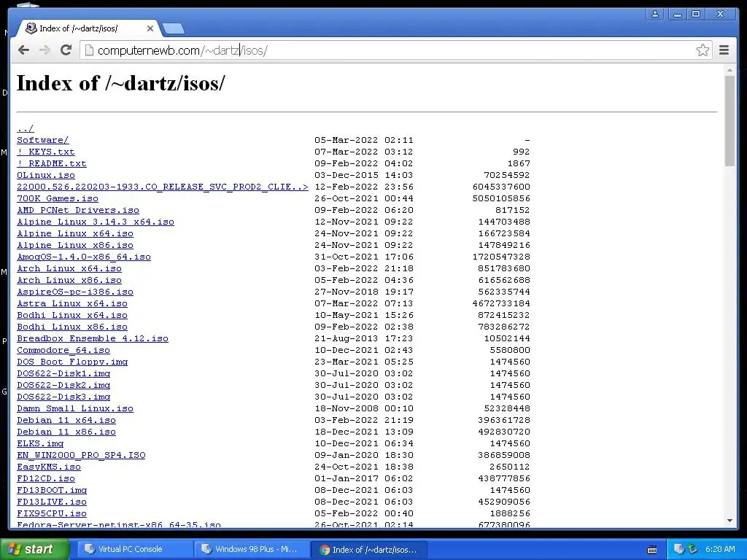Image resolution: width=747 pixels, height=560 pixels.
Task: Download Bodhi_Linux_x86.iso
Action: point(72,327)
